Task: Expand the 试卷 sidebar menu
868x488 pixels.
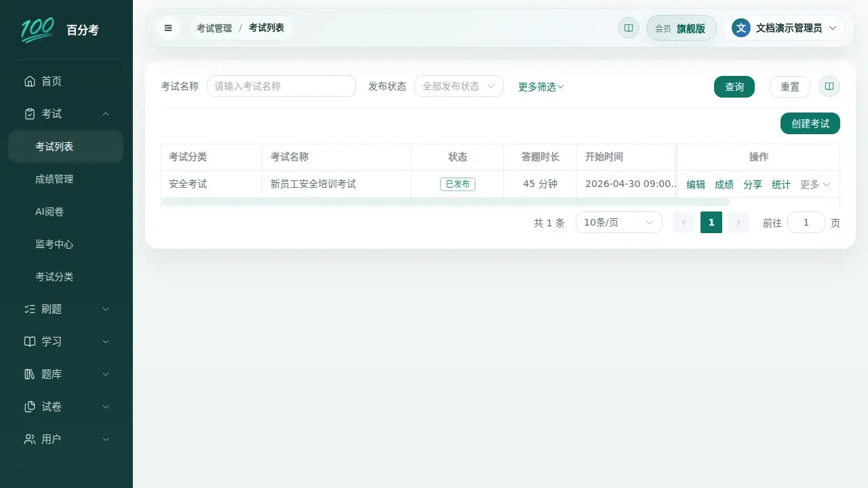Action: (x=66, y=407)
